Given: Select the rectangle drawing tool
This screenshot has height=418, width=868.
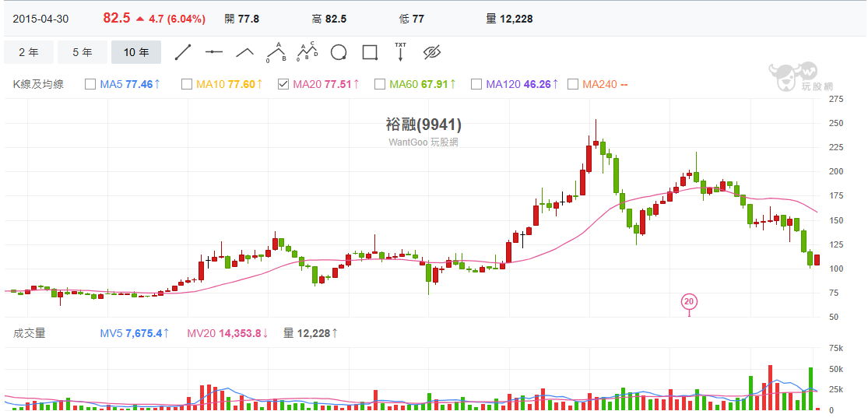Looking at the screenshot, I should (370, 52).
